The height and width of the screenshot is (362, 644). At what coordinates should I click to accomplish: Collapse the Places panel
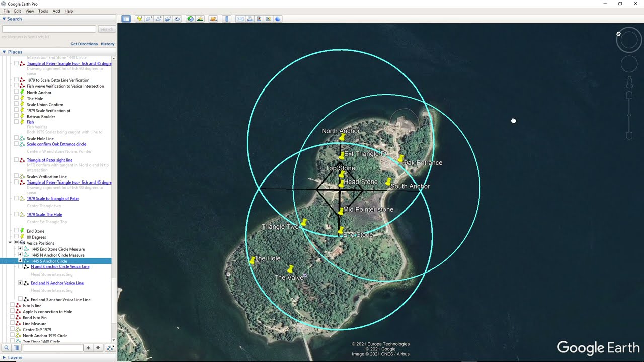click(x=4, y=52)
